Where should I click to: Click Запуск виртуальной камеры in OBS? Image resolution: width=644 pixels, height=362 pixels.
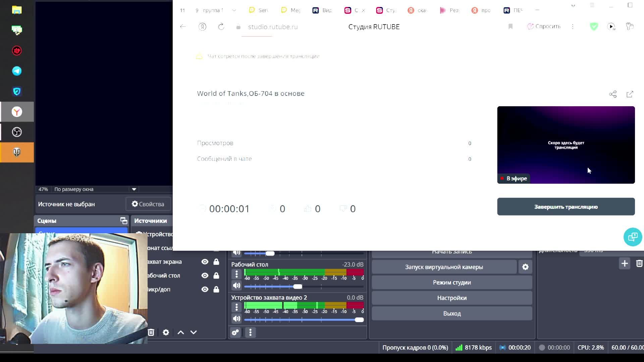click(x=444, y=267)
